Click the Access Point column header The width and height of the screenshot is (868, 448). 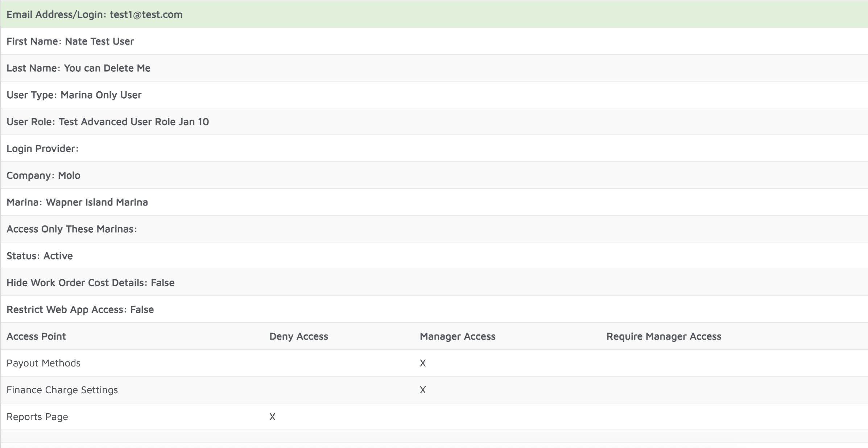click(36, 336)
